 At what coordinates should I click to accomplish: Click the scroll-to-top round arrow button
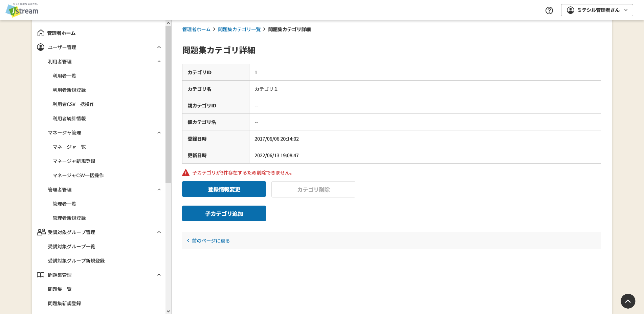tap(628, 301)
